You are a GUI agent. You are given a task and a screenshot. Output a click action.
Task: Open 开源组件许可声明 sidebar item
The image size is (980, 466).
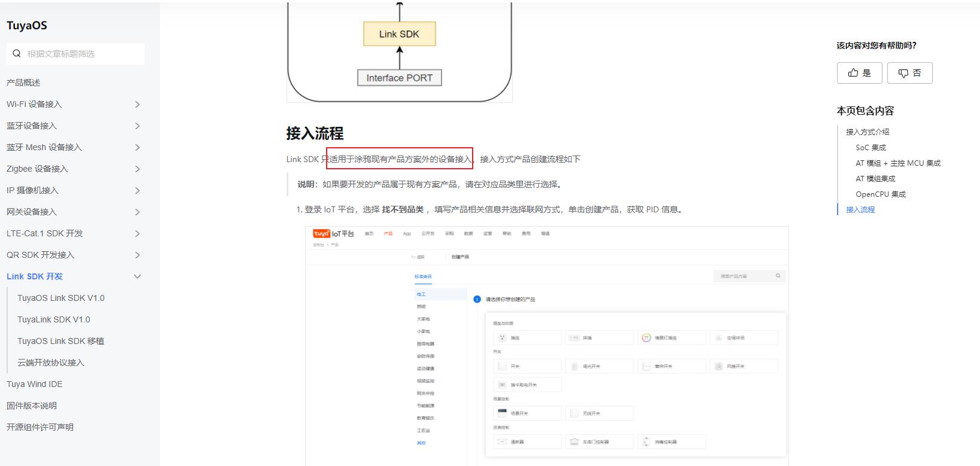point(40,427)
